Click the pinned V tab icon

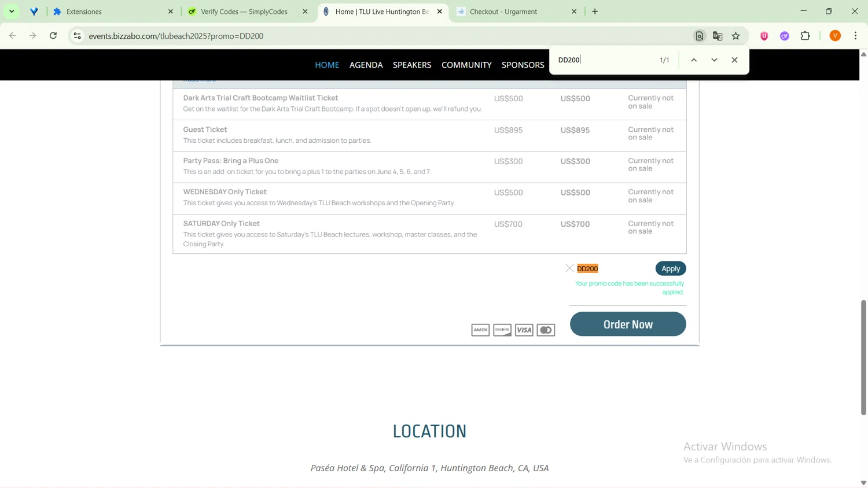[34, 11]
